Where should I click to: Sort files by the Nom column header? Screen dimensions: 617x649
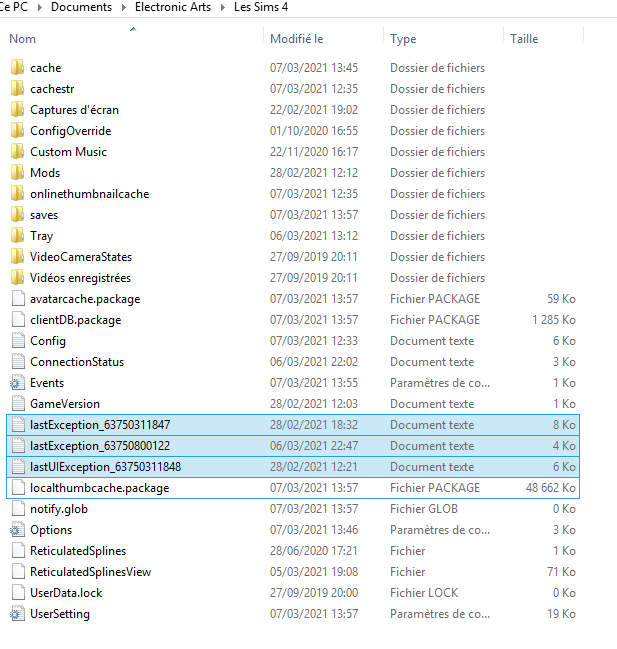(22, 39)
